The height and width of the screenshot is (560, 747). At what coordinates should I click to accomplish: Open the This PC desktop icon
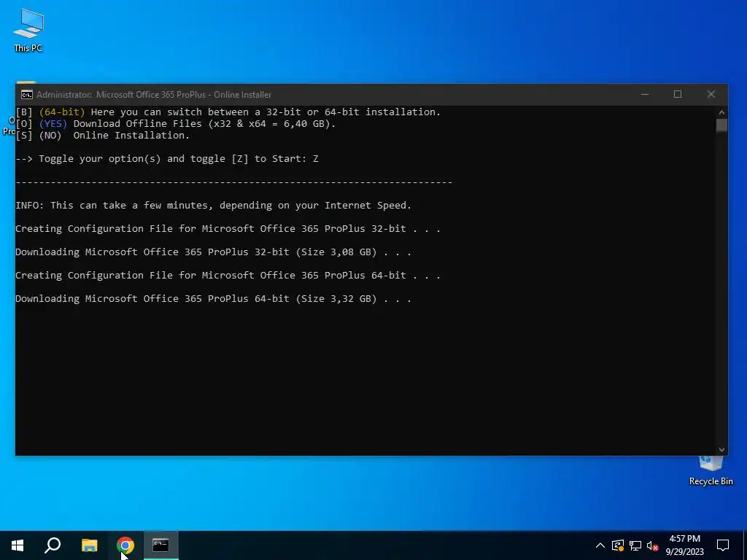(28, 30)
